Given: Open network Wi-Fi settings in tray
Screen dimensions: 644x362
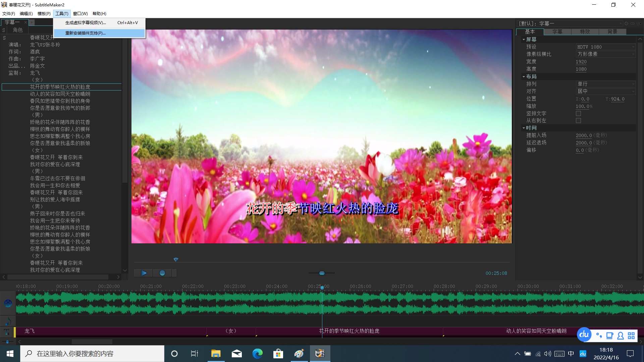Looking at the screenshot, I should tap(538, 354).
